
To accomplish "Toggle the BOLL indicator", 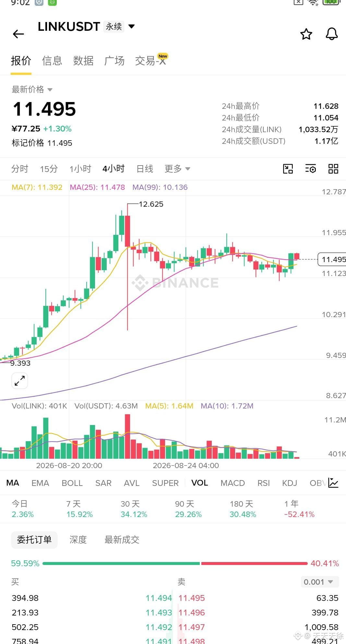I will click(72, 483).
